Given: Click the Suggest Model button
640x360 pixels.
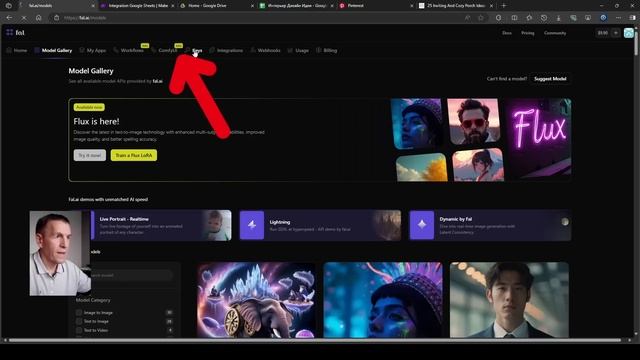Looking at the screenshot, I should coord(550,78).
